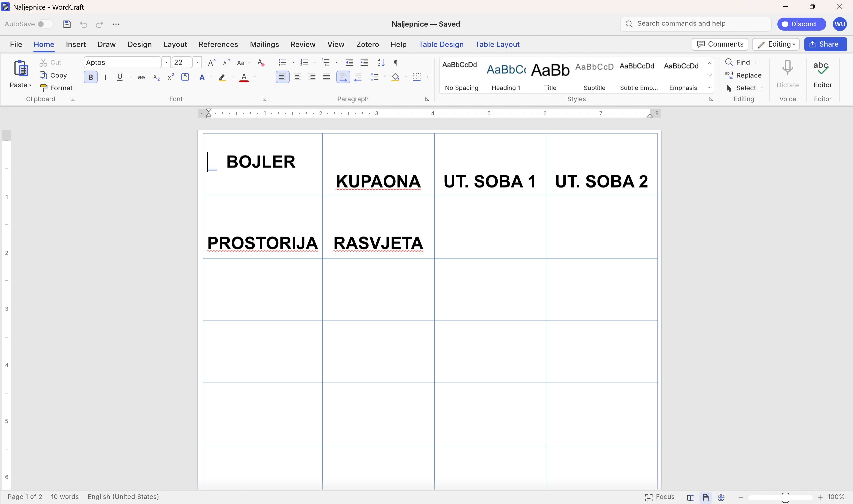This screenshot has width=853, height=504.
Task: Undo the last action
Action: [x=83, y=24]
